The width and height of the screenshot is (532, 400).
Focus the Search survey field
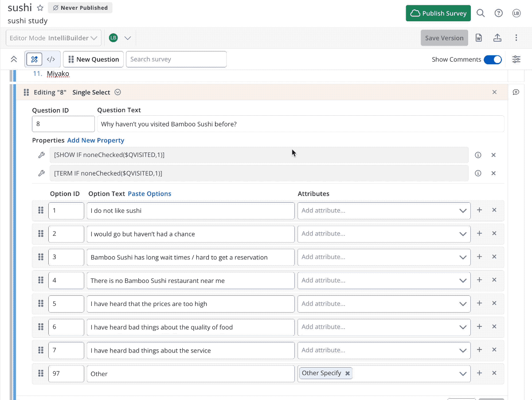coord(176,59)
